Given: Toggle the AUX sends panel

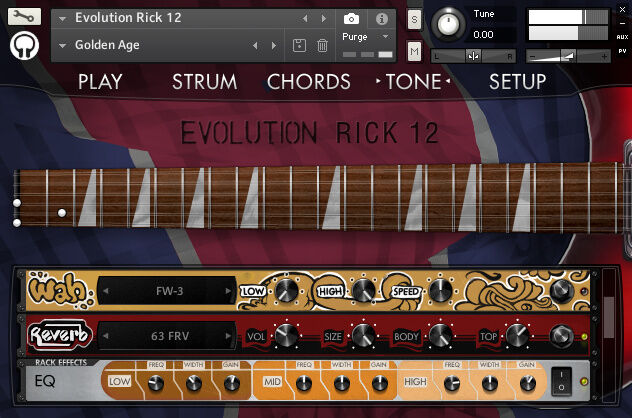Looking at the screenshot, I should [622, 37].
